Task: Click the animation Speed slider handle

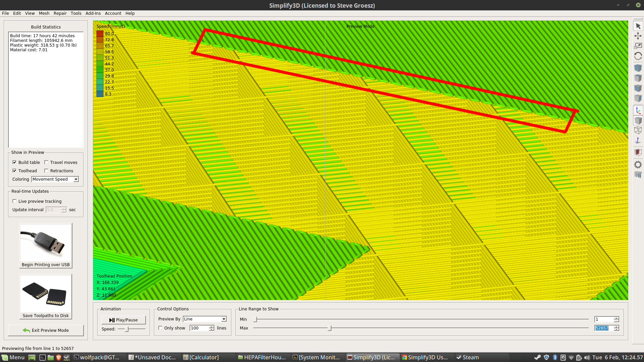Action: (x=127, y=329)
